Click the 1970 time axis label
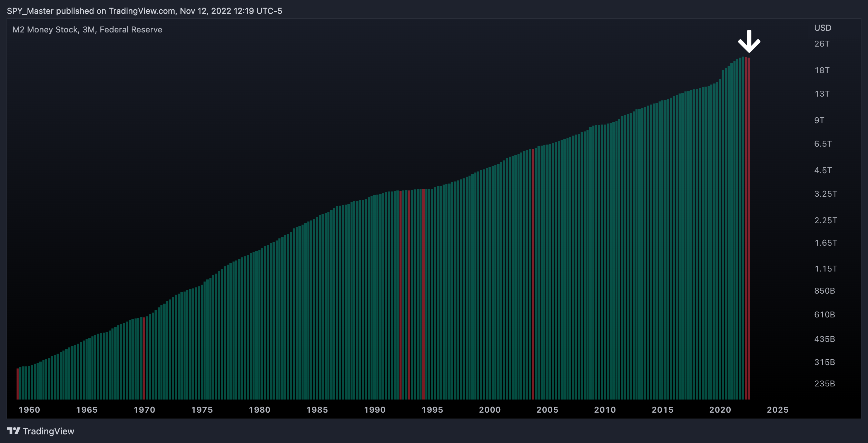This screenshot has height=443, width=868. 145,410
